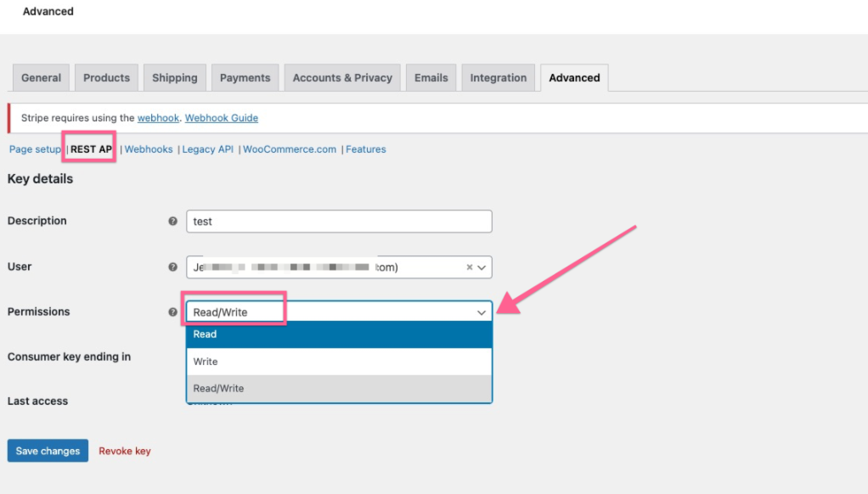Click the Save changes button
868x494 pixels.
48,451
